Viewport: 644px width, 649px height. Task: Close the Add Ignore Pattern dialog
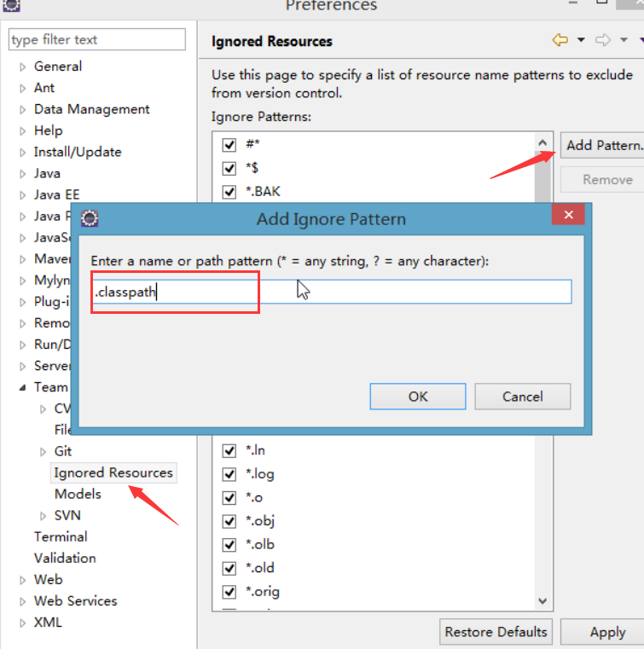tap(568, 214)
